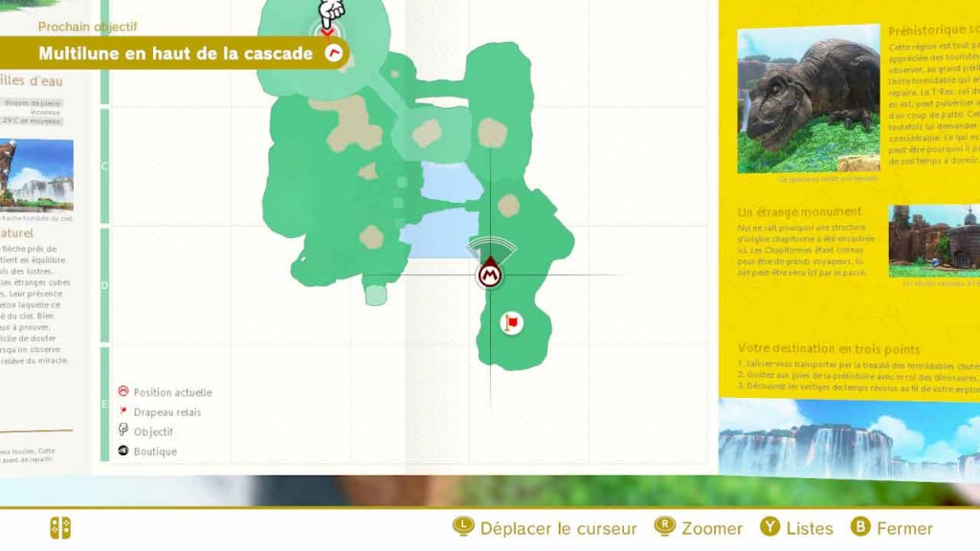Click the Position actuelle legend text
Viewport: 980px width, 551px height.
(172, 392)
